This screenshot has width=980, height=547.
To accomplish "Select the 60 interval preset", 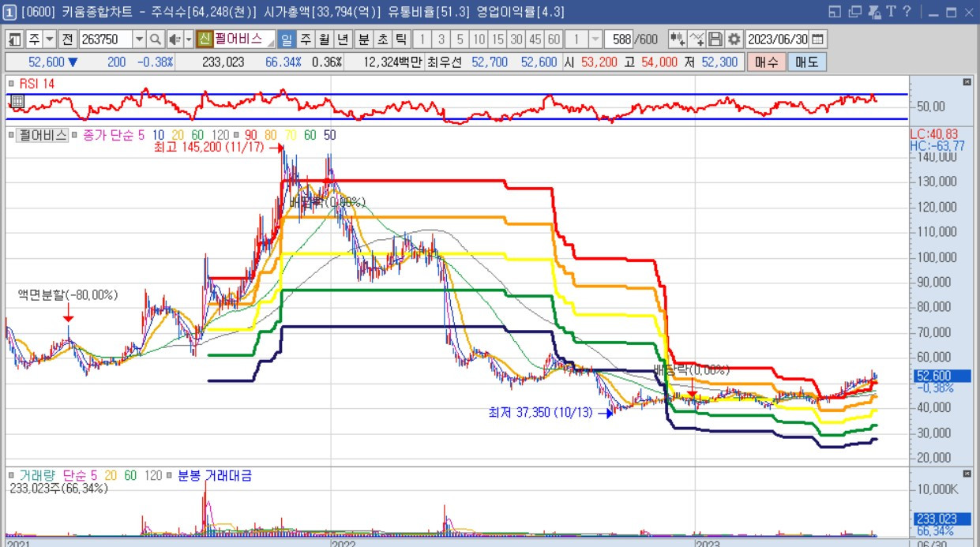I will pyautogui.click(x=554, y=39).
